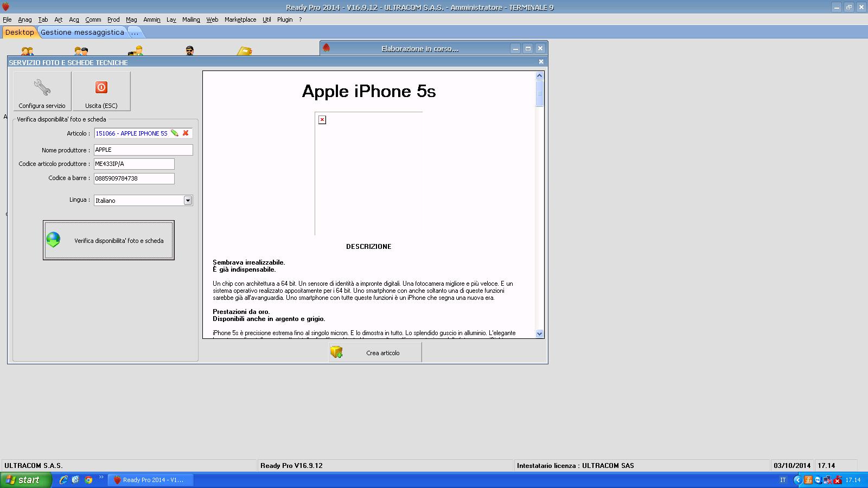The image size is (868, 488).
Task: Click Ready Pro strawberry icon in title bar
Action: 6,7
